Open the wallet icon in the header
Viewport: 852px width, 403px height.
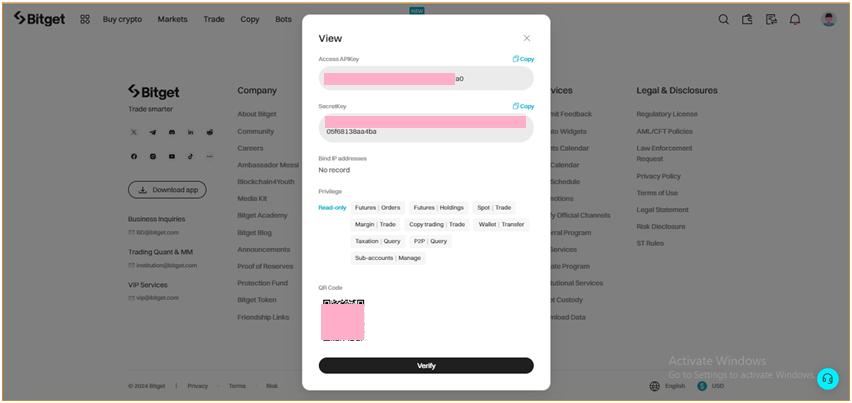click(x=747, y=20)
